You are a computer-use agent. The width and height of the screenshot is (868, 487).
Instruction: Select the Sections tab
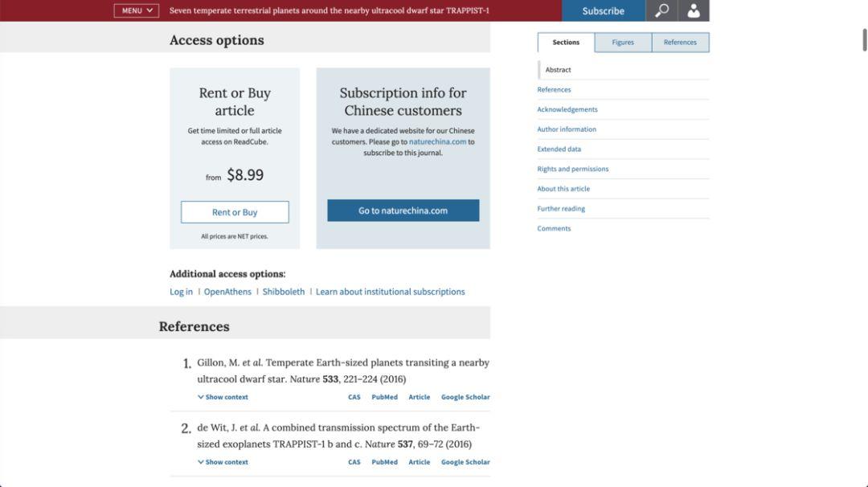tap(566, 42)
